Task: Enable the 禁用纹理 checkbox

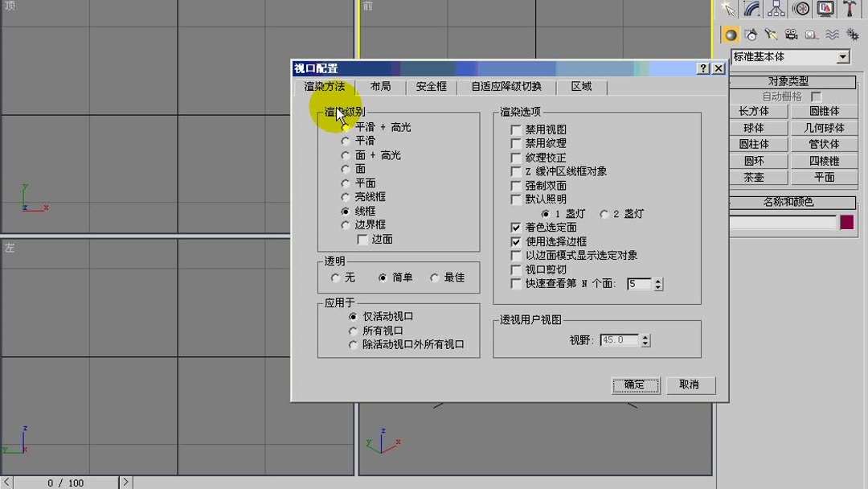Action: (x=515, y=143)
